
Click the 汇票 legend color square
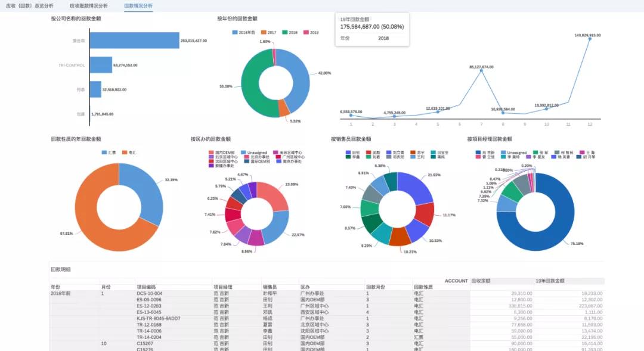[x=104, y=153]
